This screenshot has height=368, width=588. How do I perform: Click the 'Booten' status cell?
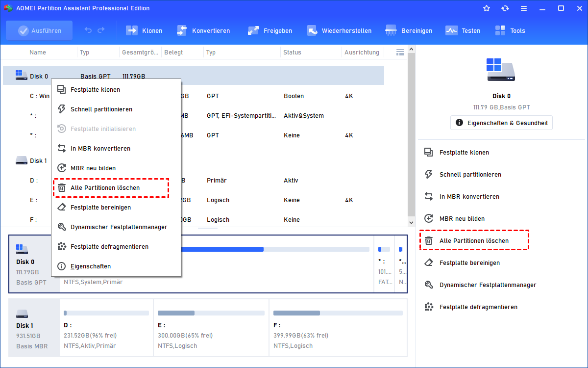coord(294,96)
